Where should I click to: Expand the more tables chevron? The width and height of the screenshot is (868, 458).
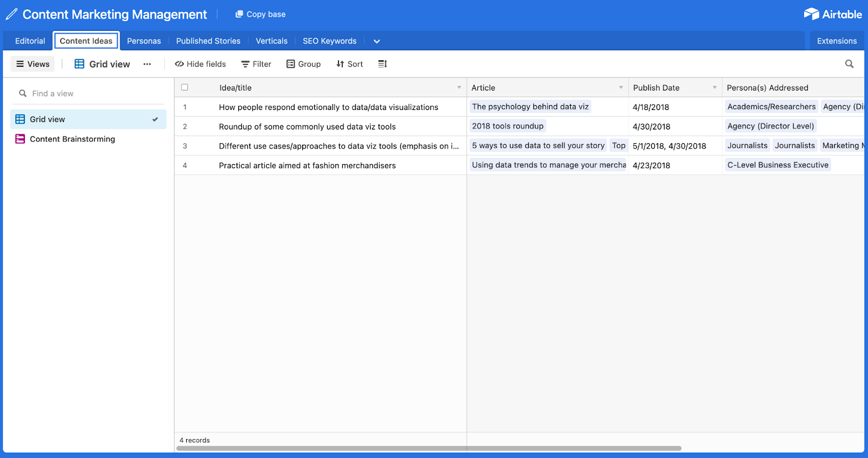376,41
